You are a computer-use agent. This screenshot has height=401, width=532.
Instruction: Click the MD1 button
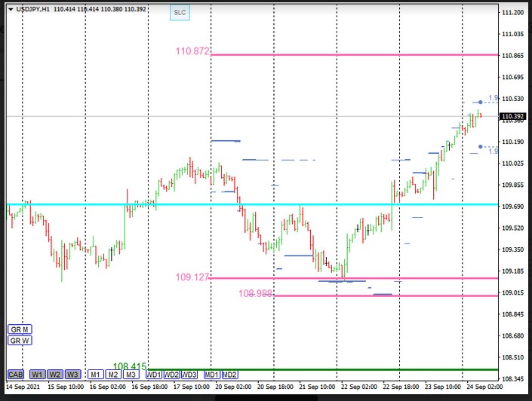point(212,375)
